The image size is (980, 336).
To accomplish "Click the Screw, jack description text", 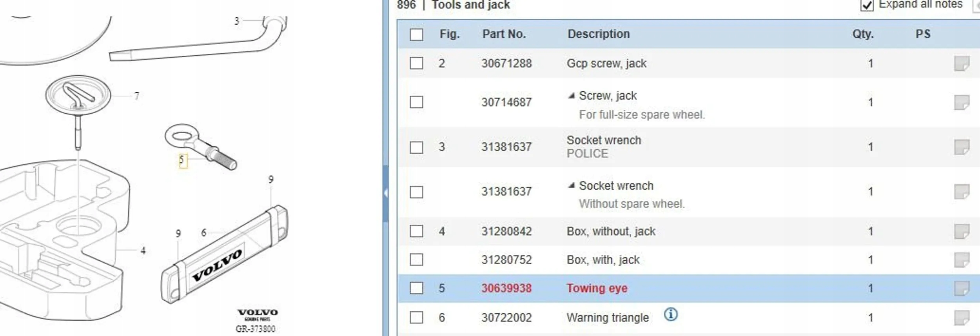I will click(608, 96).
